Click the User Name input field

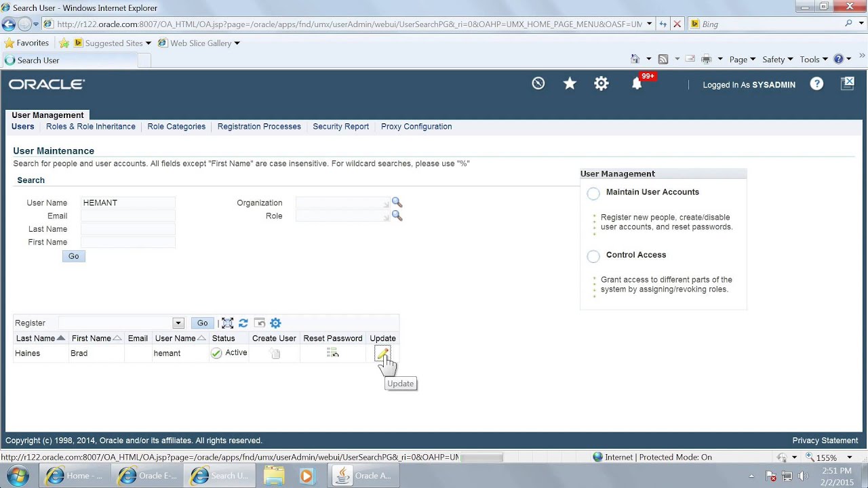tap(127, 203)
